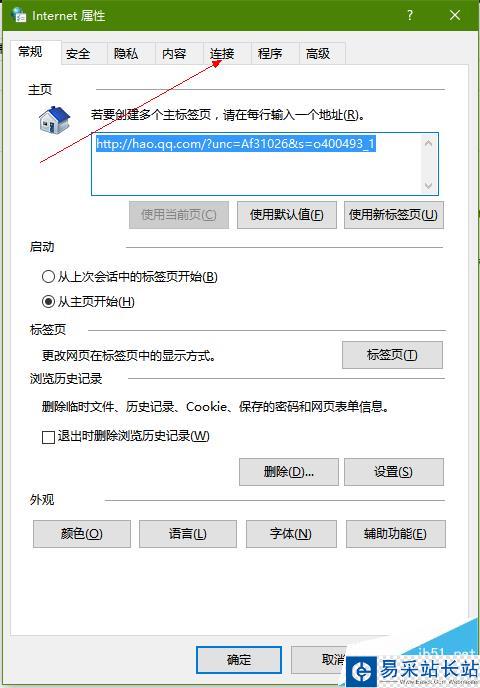Click the homepage box scroll down arrow
This screenshot has height=688, width=480.
[429, 186]
